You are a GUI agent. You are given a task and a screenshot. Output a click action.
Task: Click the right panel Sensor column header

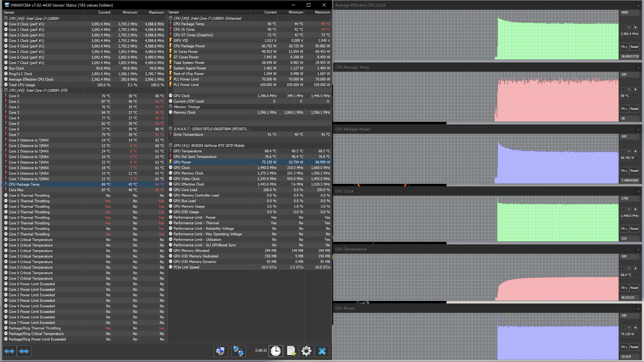pos(174,12)
